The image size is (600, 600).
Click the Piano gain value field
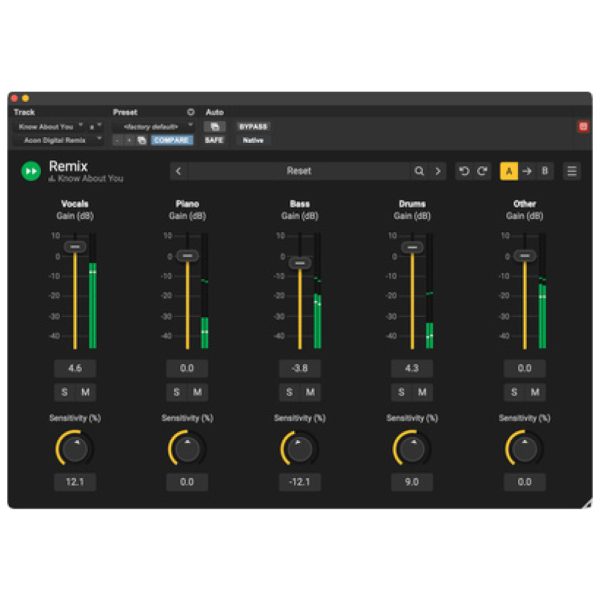point(187,368)
